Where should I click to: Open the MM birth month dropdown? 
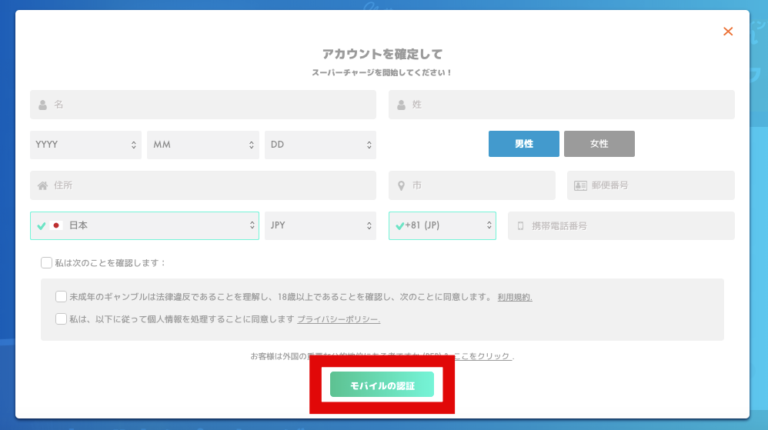[203, 145]
